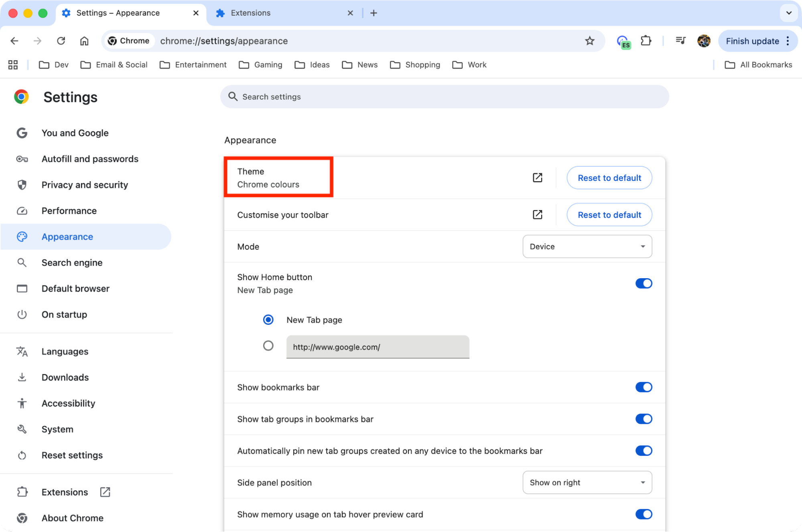Screen dimensions: 802x532
Task: Click the bookmark star in address bar
Action: 589,40
